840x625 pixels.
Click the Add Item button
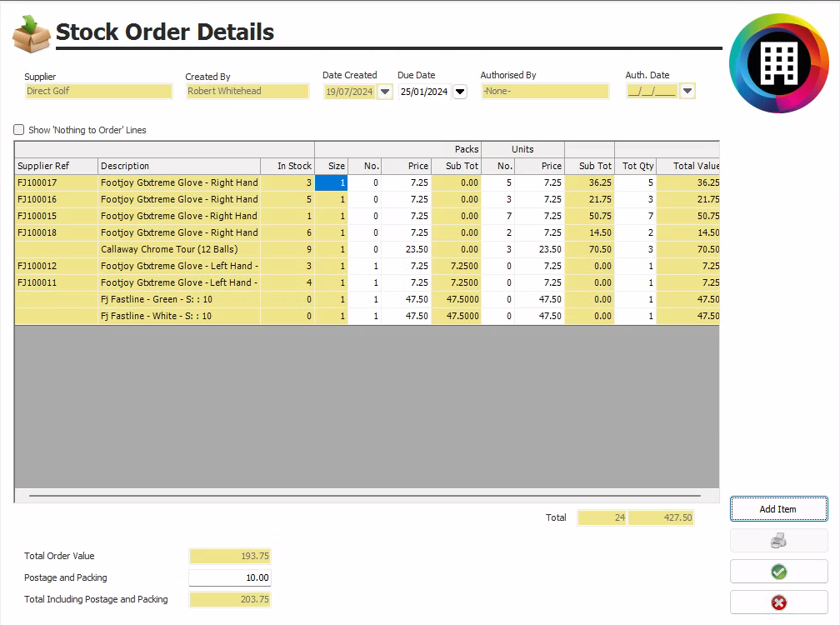click(x=778, y=509)
